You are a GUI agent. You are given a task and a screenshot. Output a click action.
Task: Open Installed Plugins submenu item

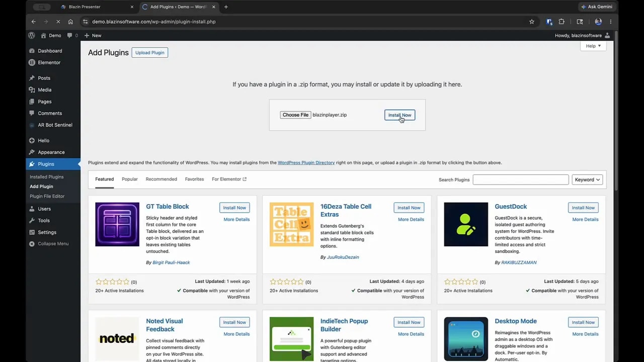(46, 177)
